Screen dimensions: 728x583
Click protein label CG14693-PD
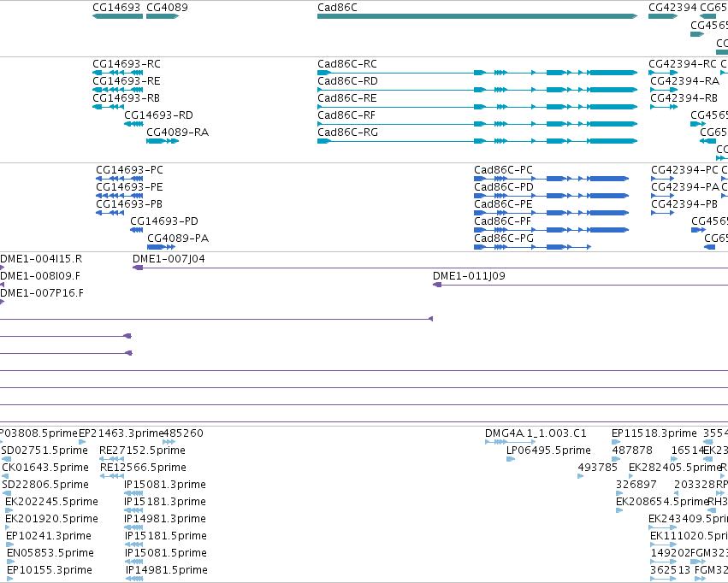click(164, 221)
